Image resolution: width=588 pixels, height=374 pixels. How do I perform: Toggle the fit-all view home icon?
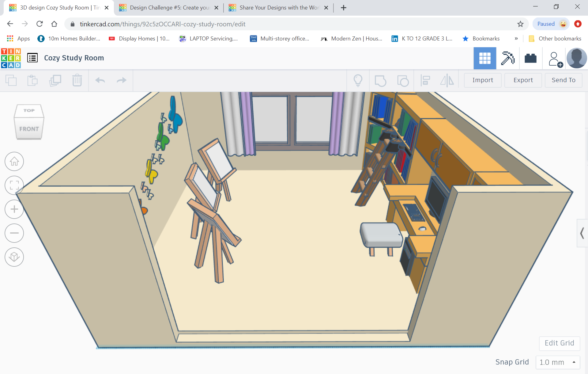(x=14, y=162)
